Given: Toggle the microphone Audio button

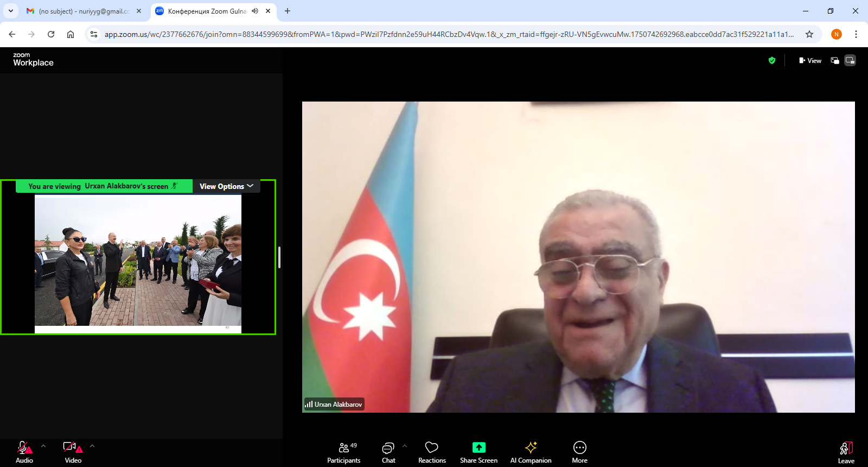Looking at the screenshot, I should click(24, 452).
